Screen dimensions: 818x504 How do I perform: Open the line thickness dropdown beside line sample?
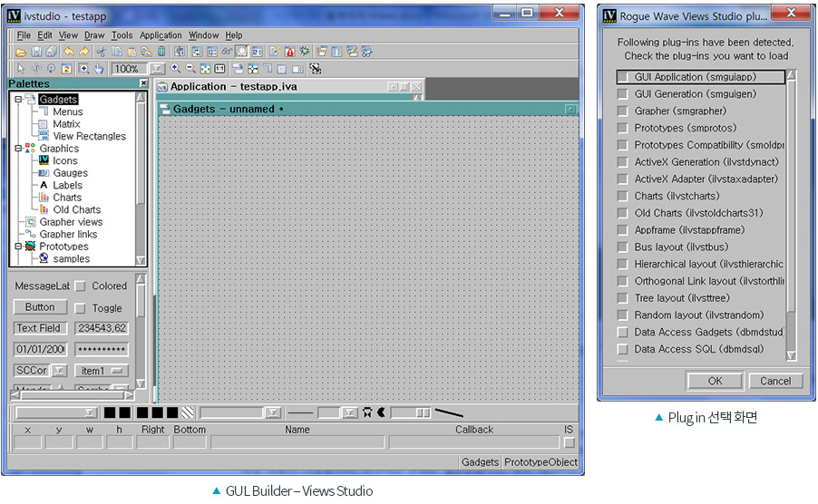[x=349, y=412]
